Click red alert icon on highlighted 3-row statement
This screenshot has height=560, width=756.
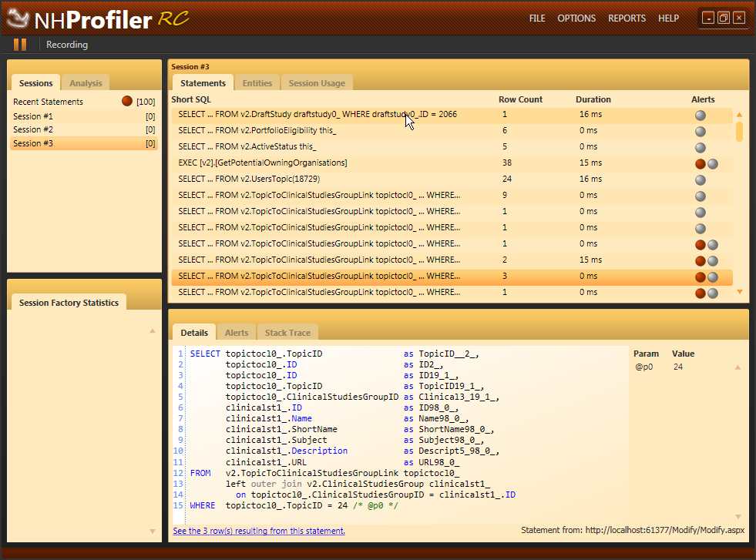coord(701,277)
